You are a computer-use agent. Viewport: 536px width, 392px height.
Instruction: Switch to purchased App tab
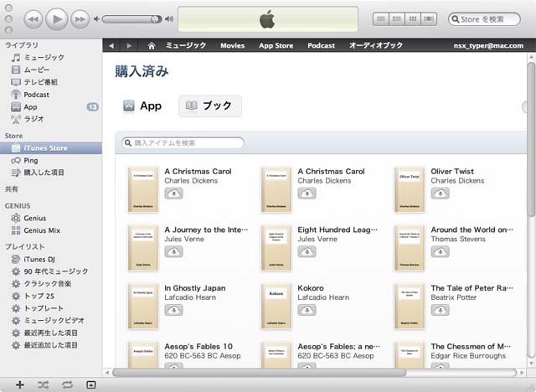point(142,106)
